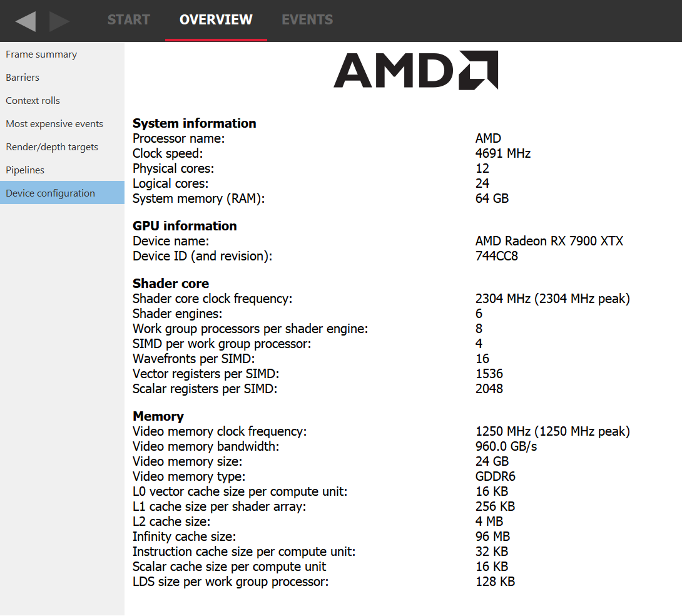682x616 pixels.
Task: Click the active OVERVIEW tab
Action: click(215, 19)
